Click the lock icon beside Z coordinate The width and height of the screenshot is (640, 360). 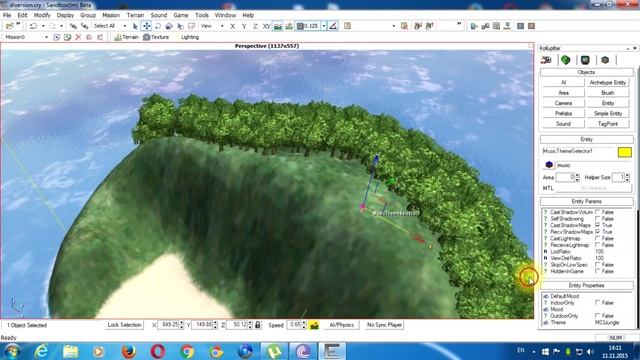(x=258, y=325)
